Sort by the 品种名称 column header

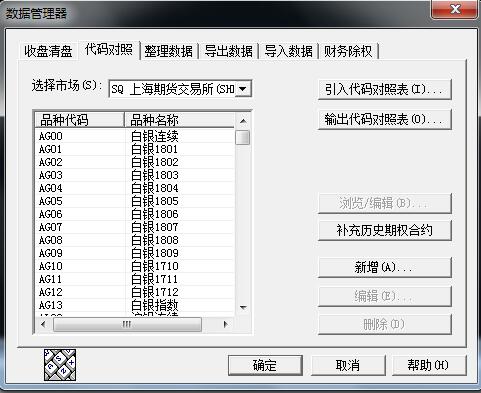[179, 120]
